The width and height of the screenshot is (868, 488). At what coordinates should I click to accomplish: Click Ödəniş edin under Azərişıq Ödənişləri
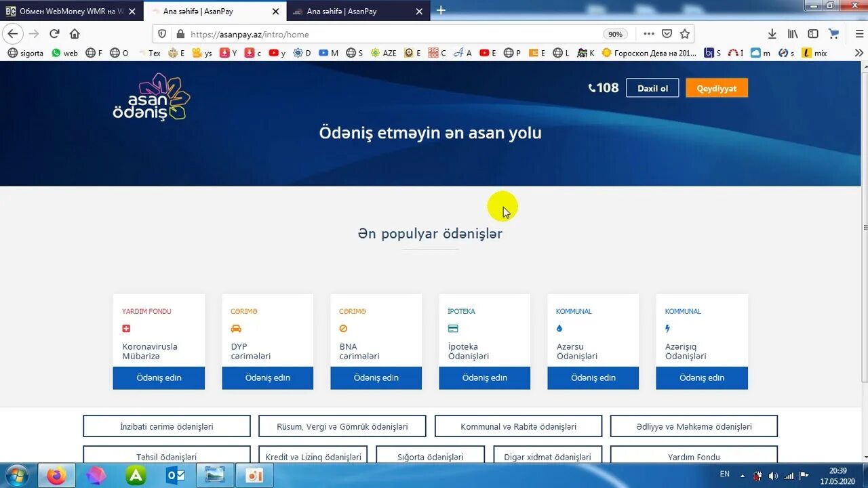tap(702, 378)
